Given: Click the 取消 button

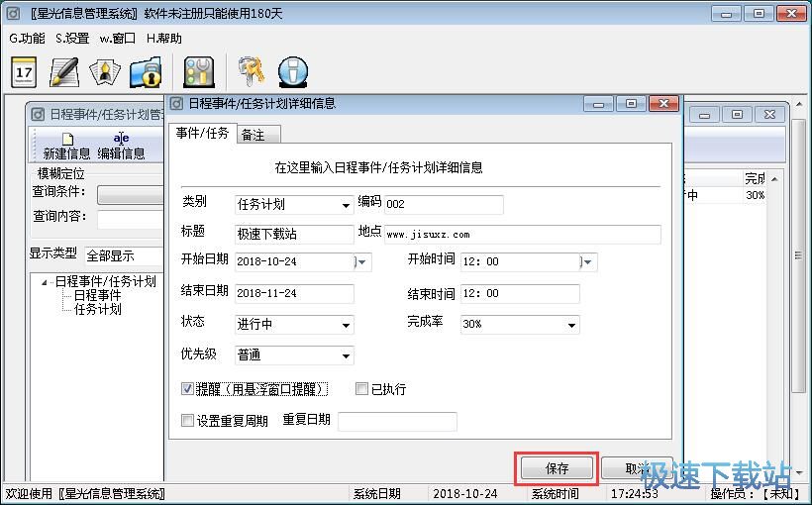Looking at the screenshot, I should (x=637, y=468).
